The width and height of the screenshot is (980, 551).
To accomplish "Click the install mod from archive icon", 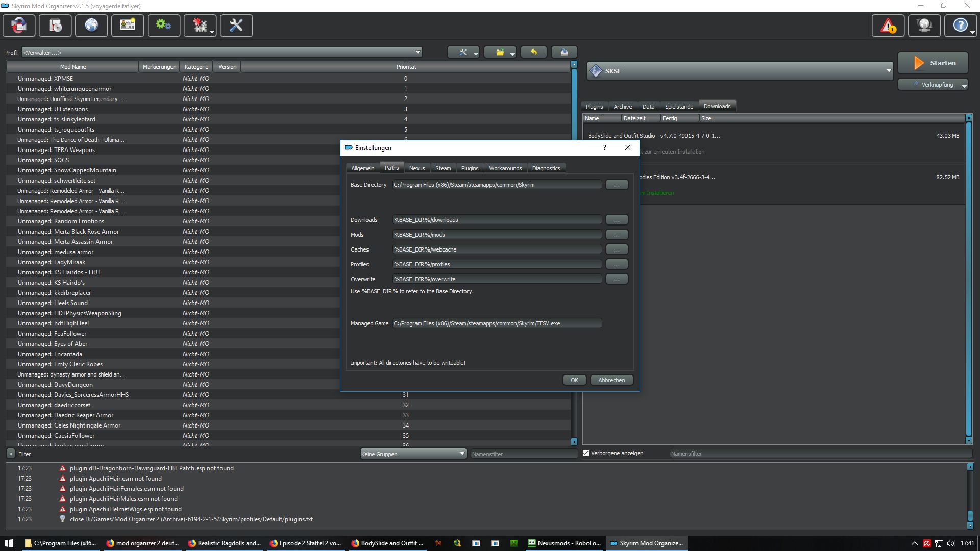I will point(55,26).
